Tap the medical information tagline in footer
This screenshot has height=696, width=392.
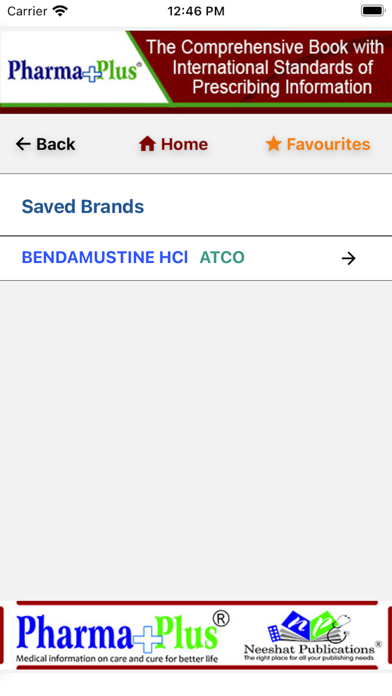117,659
